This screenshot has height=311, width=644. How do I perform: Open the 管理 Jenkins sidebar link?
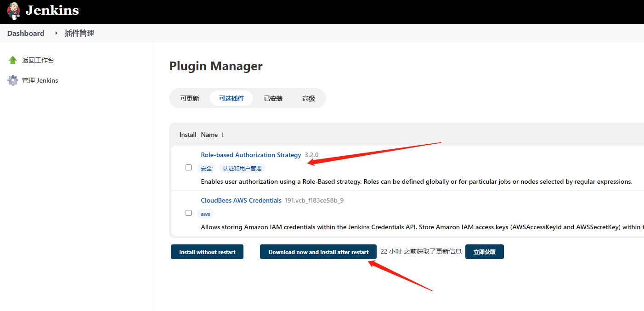point(40,80)
